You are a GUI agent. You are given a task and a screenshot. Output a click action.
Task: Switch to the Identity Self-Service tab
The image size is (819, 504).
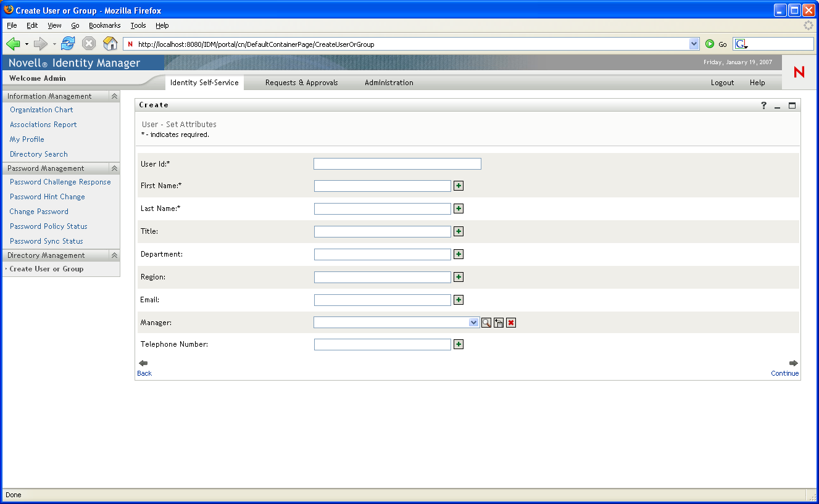pyautogui.click(x=204, y=83)
